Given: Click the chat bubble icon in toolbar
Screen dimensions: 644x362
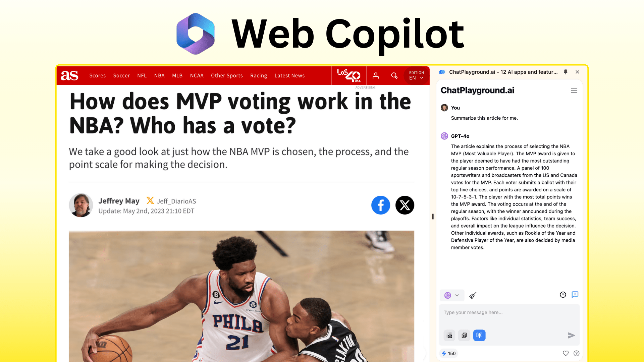Looking at the screenshot, I should point(575,295).
